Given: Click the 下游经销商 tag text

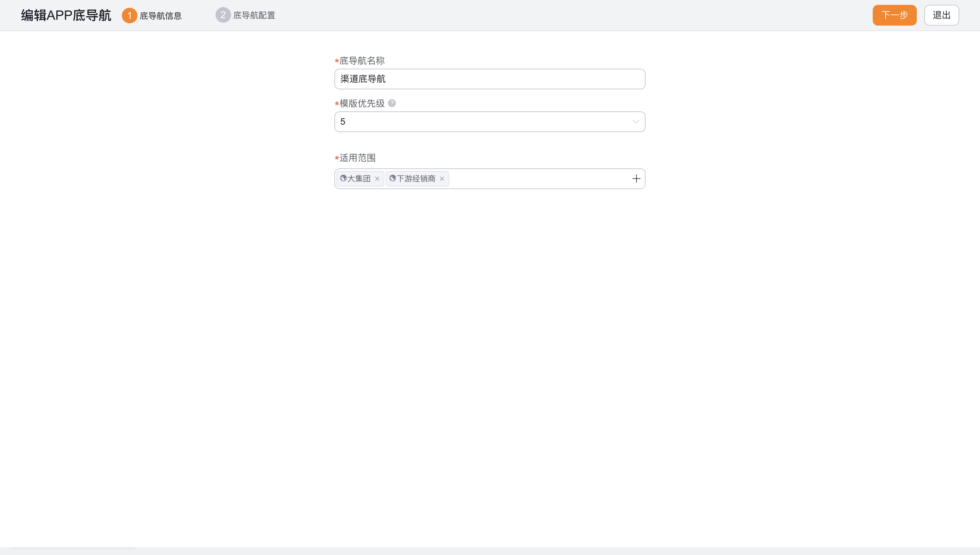Looking at the screenshot, I should 416,178.
